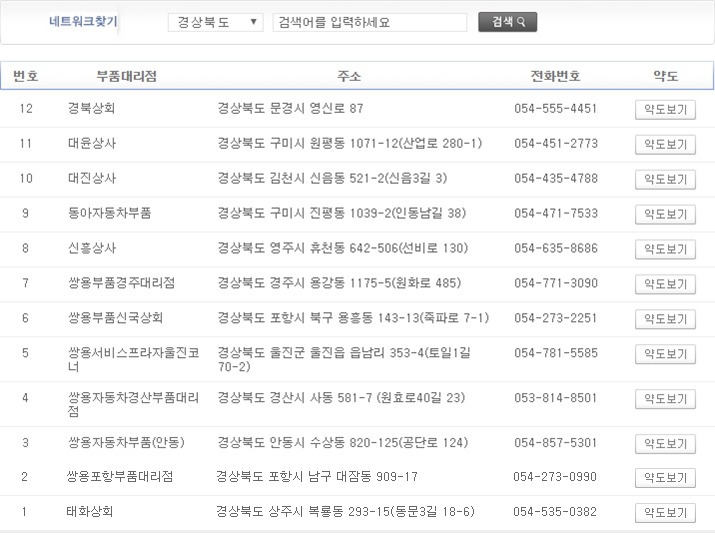
Task: Open map for 태화상회
Action: coord(665,513)
